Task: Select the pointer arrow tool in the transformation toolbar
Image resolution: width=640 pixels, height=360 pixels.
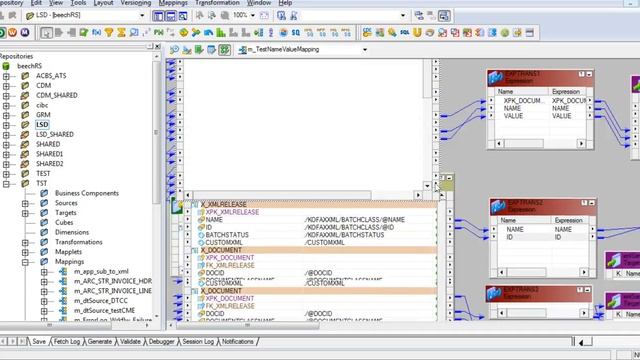Action: click(47, 33)
